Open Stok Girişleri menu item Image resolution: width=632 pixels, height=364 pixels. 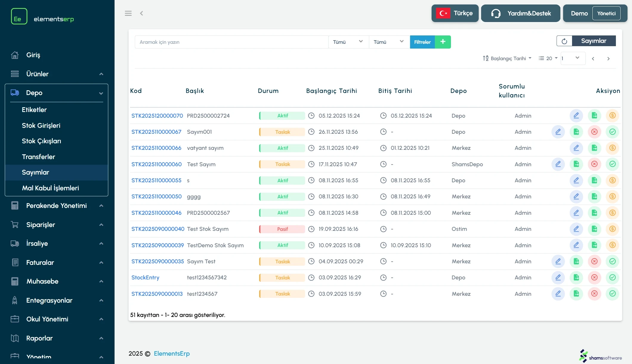(x=41, y=125)
